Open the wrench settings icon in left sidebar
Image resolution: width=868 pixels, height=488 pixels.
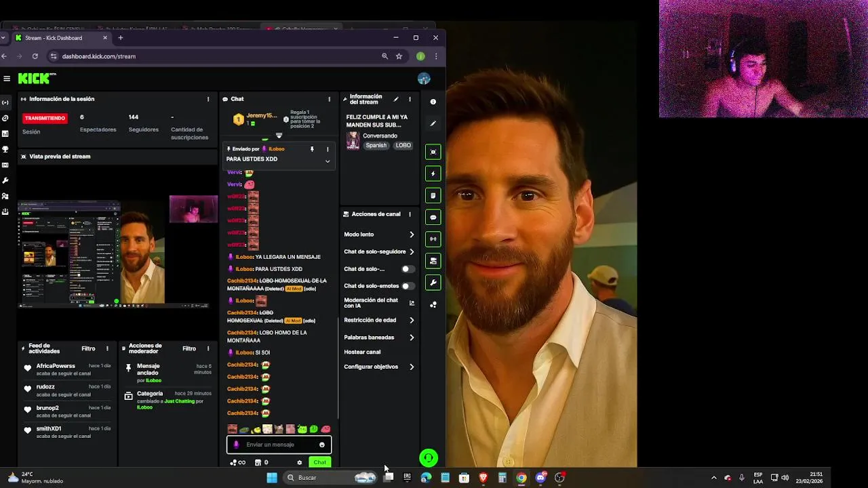[5, 180]
